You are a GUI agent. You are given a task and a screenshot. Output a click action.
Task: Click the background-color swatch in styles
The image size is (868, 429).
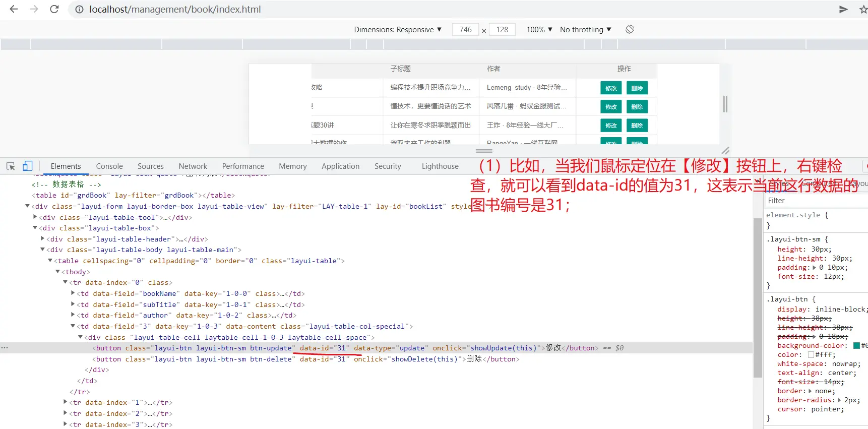856,346
